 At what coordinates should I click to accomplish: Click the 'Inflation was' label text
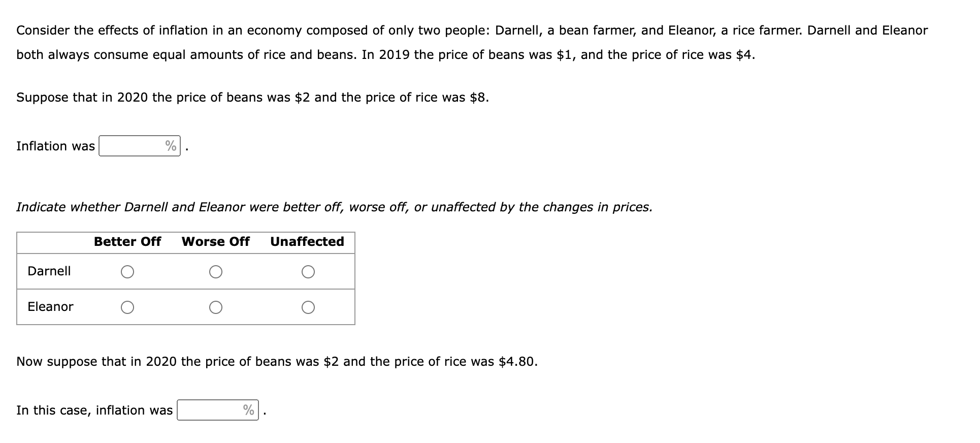(55, 146)
